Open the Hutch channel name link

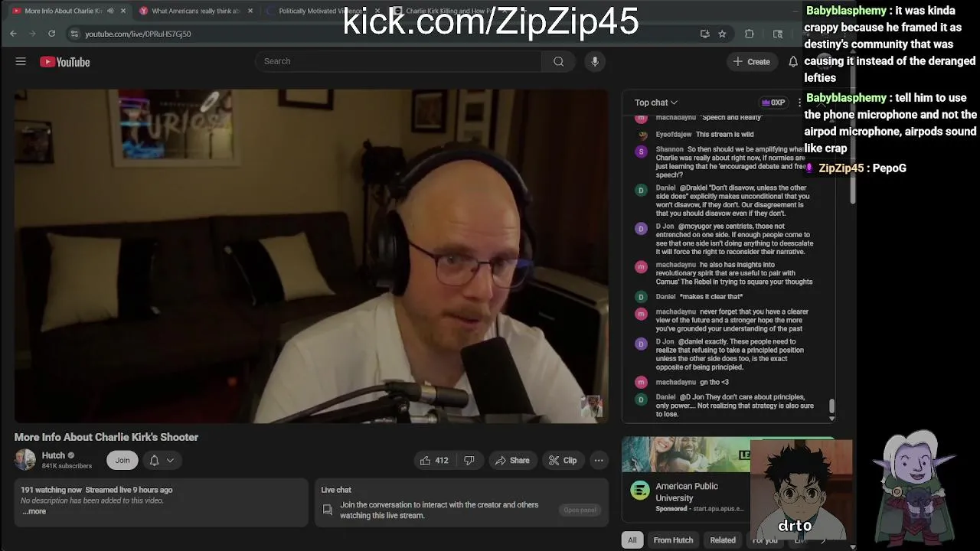[x=54, y=455]
